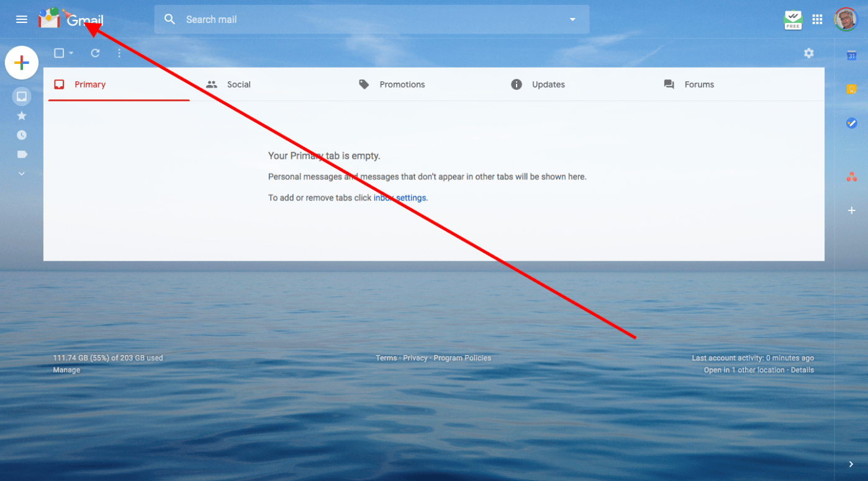This screenshot has height=481, width=868.
Task: Click the Compose plus button
Action: (22, 63)
